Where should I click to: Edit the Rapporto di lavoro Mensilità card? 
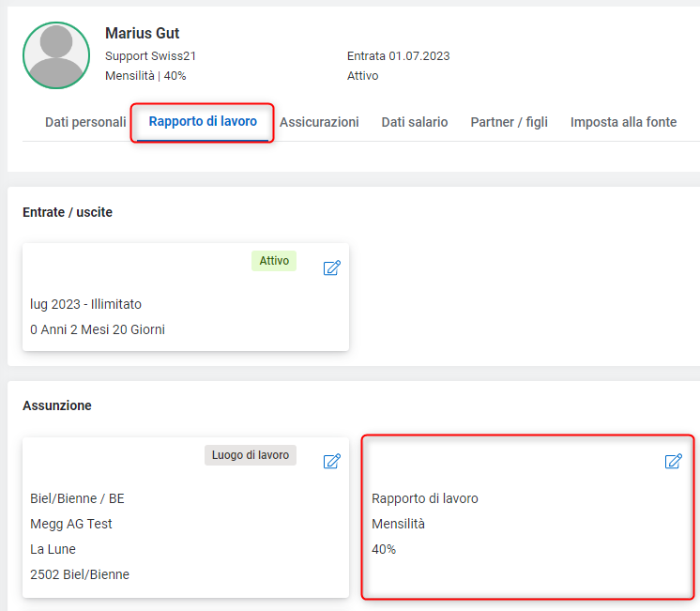tap(673, 461)
